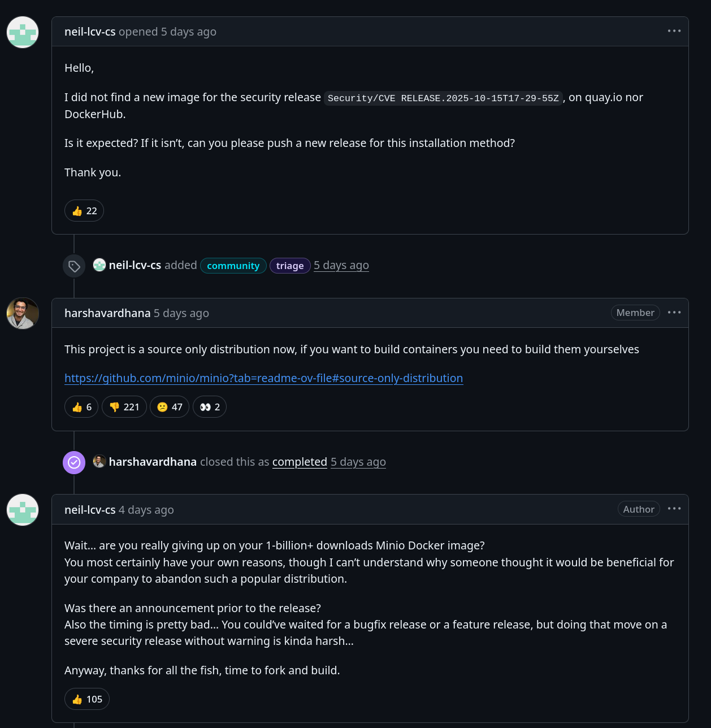Click the label tag timeline icon
Screen dimensions: 711x728
pos(74,266)
